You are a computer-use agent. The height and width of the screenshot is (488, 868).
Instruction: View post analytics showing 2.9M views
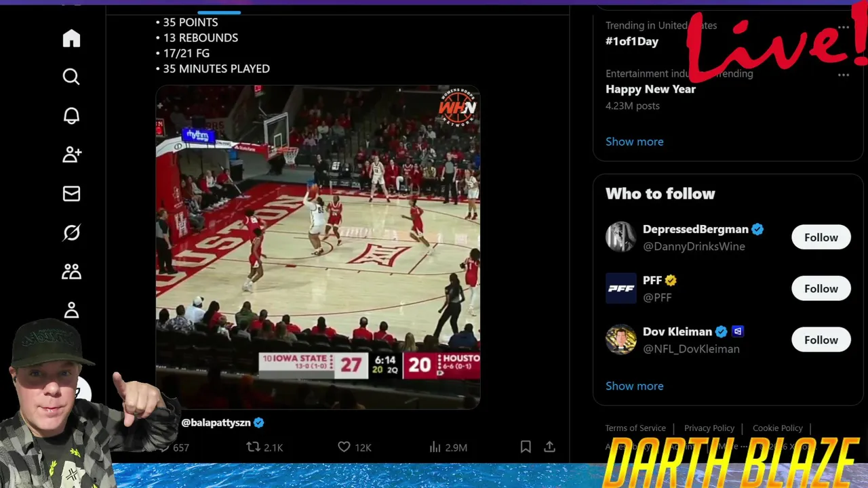click(448, 447)
